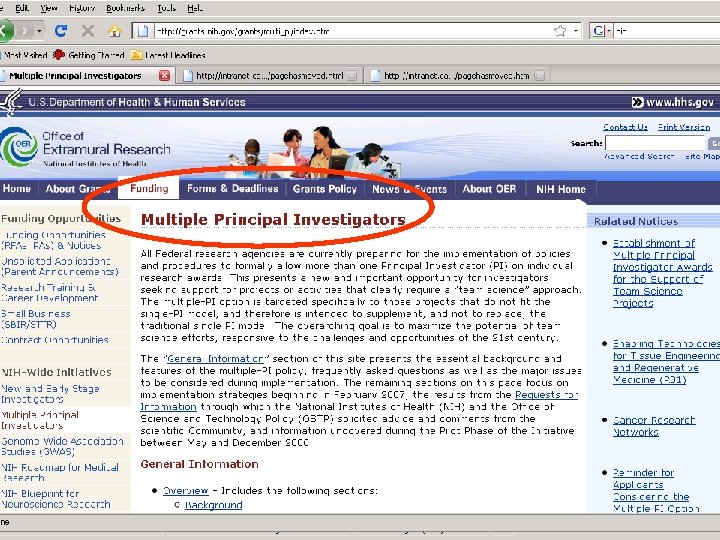Open Research Training & Career Development link
The width and height of the screenshot is (720, 540).
coord(49,292)
